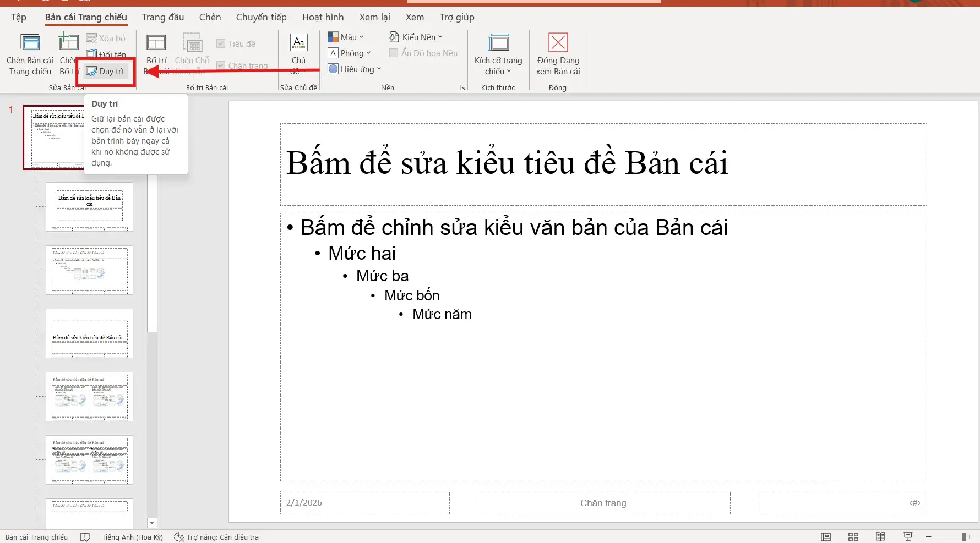Expand the Phông dropdown
Viewport: 980px width, 543px height.
(350, 53)
